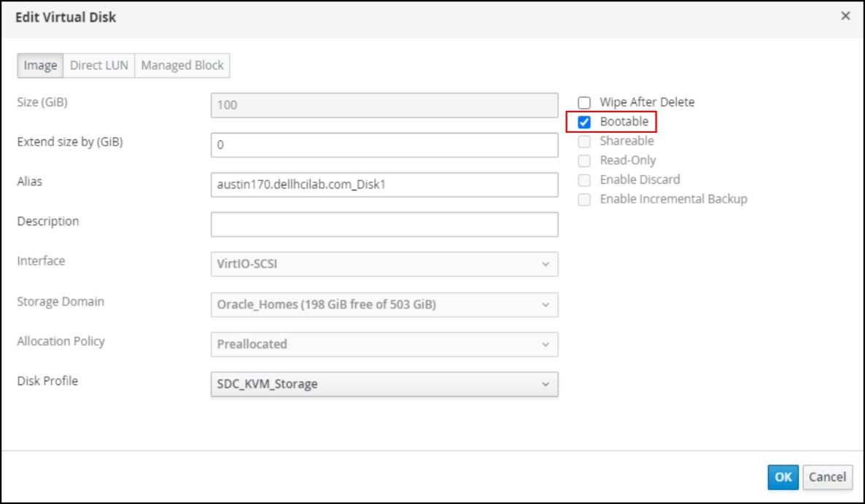Screen dimensions: 865x504
Task: Expand the Storage Domain dropdown
Action: (384, 305)
